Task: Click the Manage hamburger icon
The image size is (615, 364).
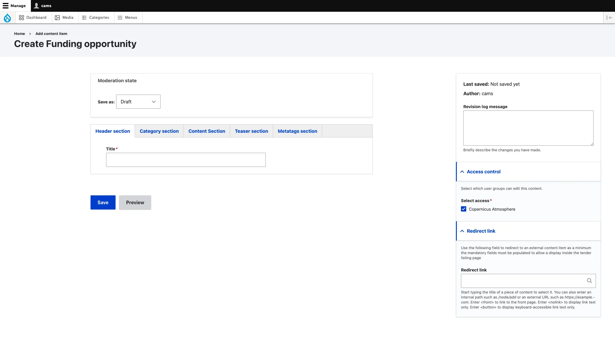Action: [x=6, y=6]
